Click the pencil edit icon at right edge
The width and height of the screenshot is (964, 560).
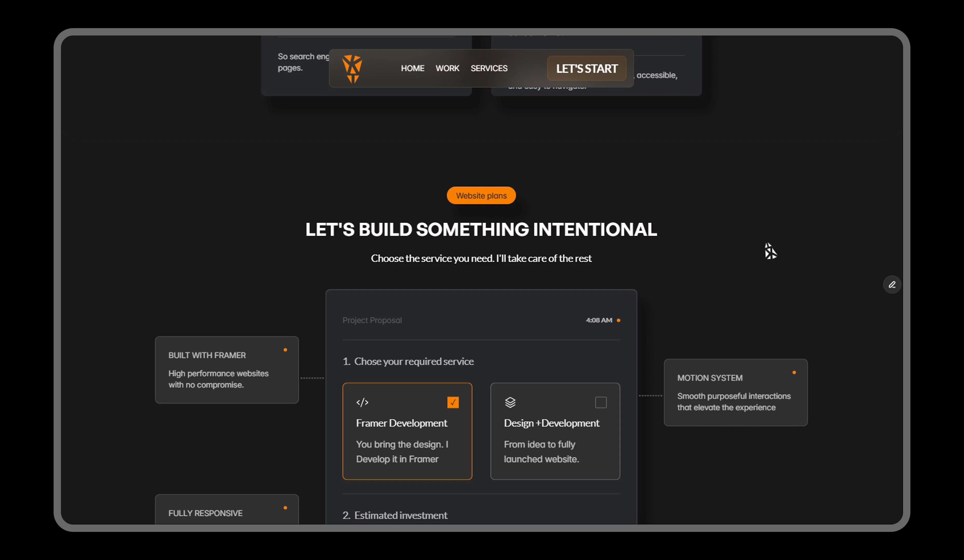pos(892,284)
